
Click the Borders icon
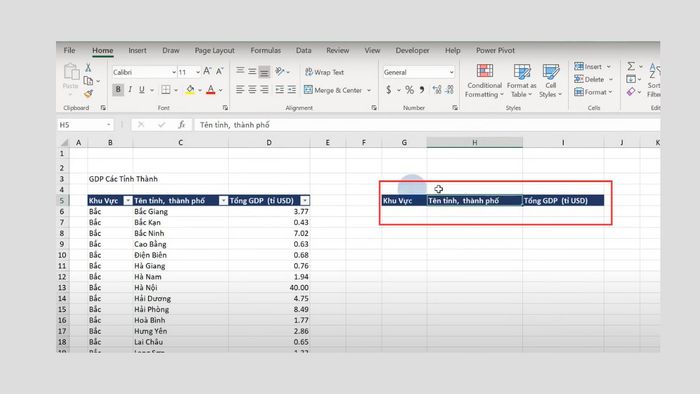166,90
